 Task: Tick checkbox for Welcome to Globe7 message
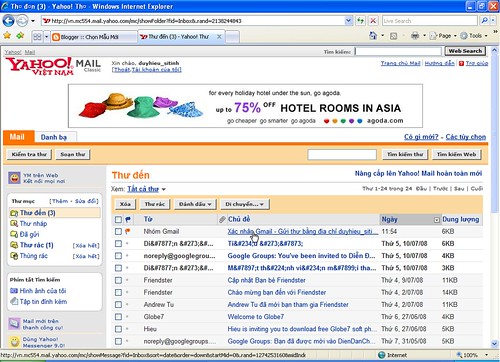(x=118, y=317)
